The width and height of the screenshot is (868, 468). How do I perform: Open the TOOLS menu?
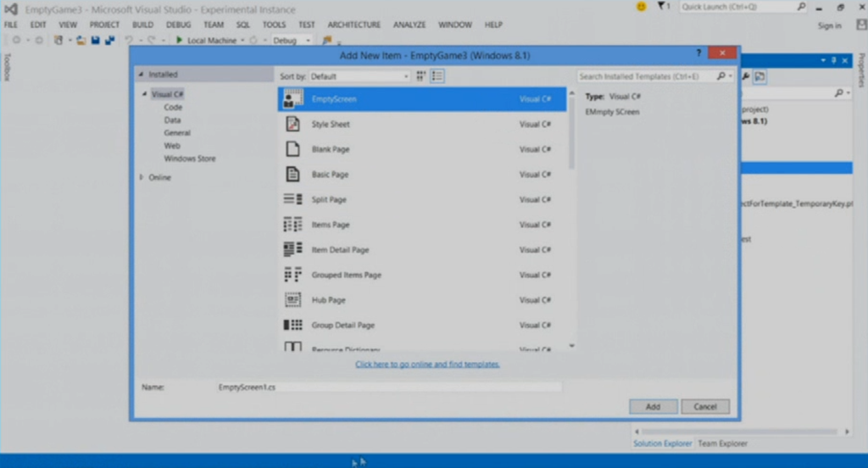coord(274,25)
